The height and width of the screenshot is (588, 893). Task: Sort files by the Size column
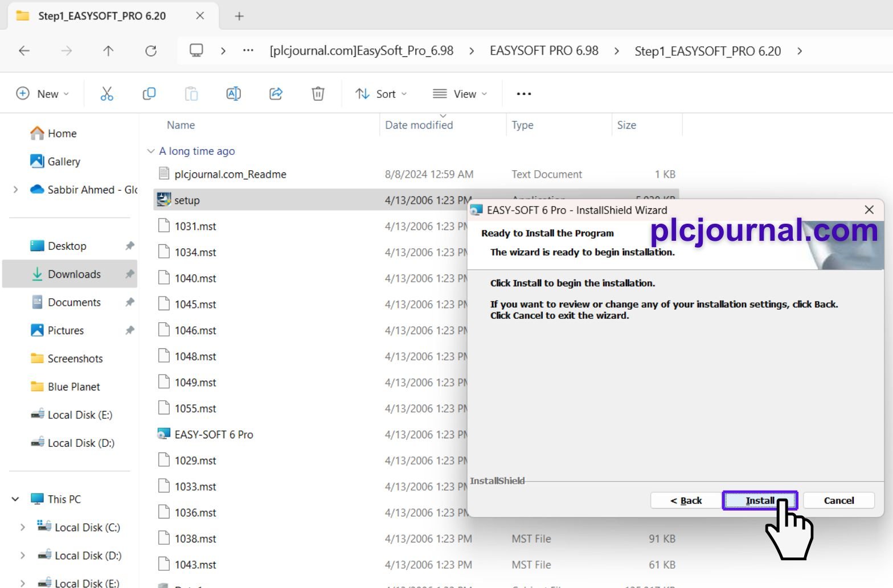(626, 125)
